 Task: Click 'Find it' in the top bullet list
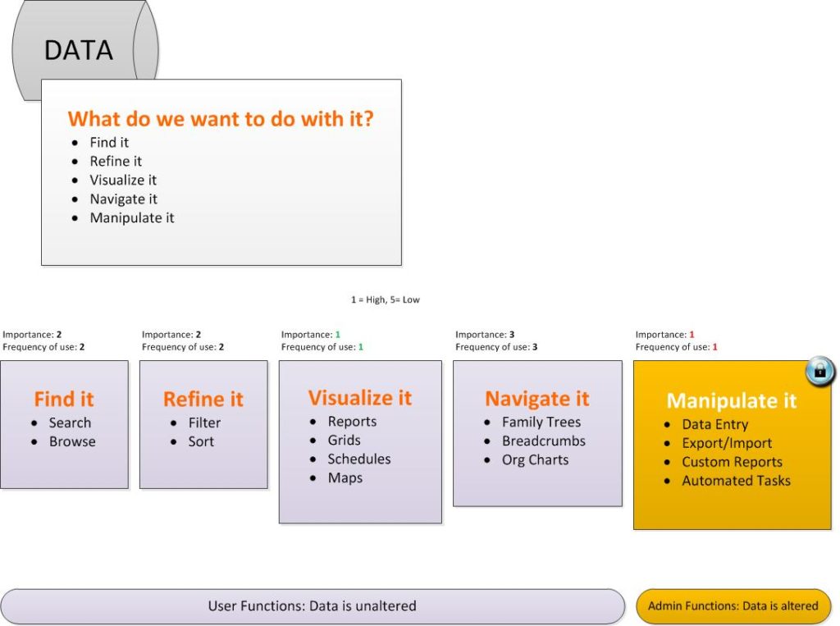tap(109, 143)
